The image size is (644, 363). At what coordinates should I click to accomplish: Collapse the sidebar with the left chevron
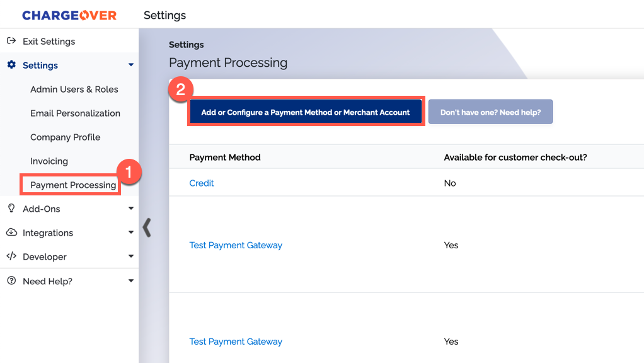pos(147,228)
